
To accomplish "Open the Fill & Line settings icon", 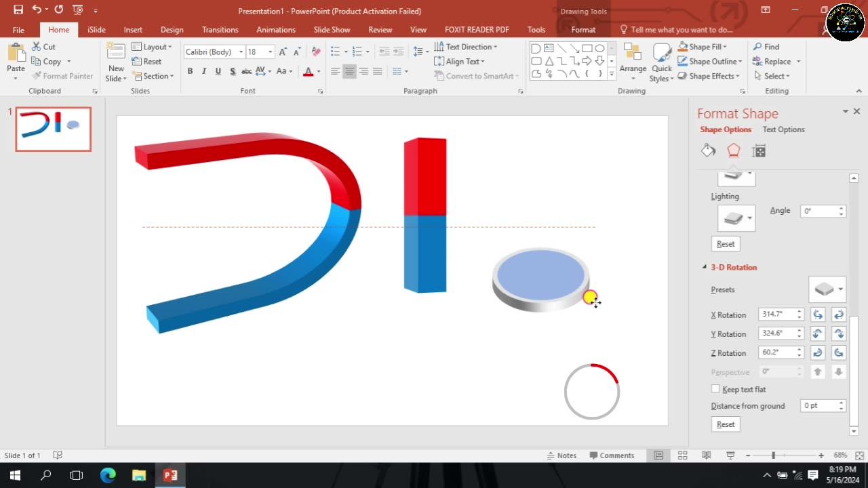I will coord(708,150).
